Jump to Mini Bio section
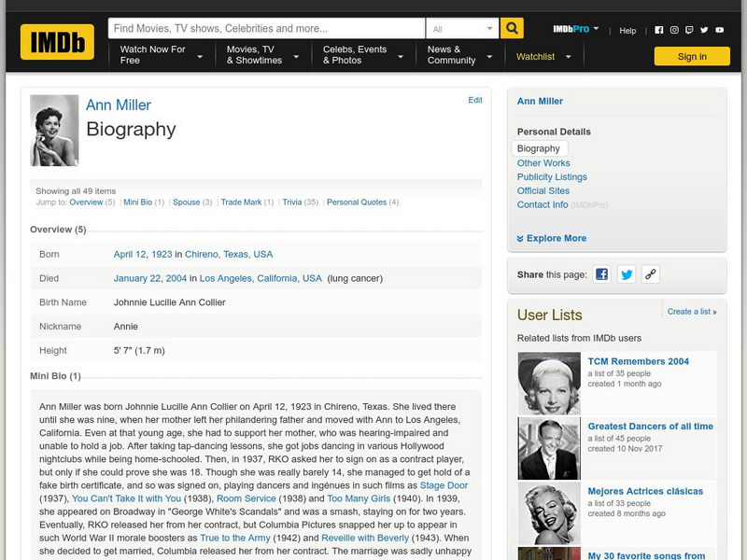 pos(137,203)
